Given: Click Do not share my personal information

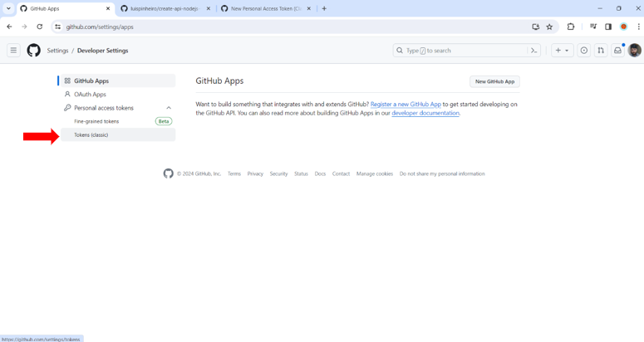Looking at the screenshot, I should tap(442, 173).
